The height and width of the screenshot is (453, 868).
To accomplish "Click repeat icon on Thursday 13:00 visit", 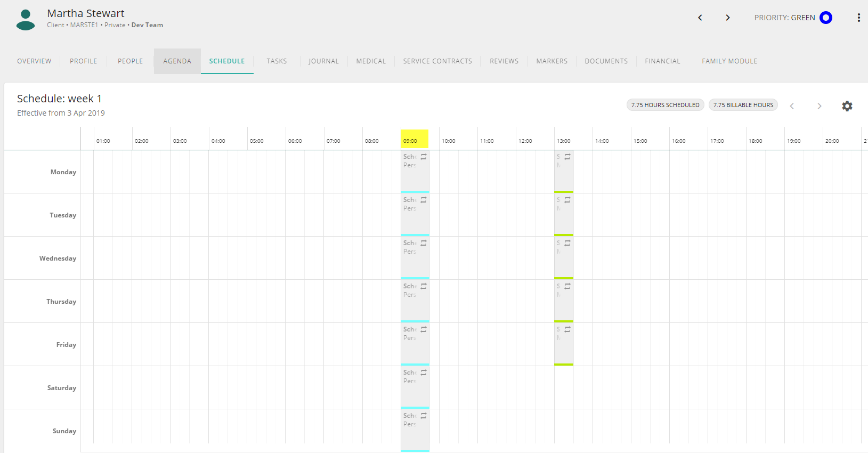I will pyautogui.click(x=567, y=286).
